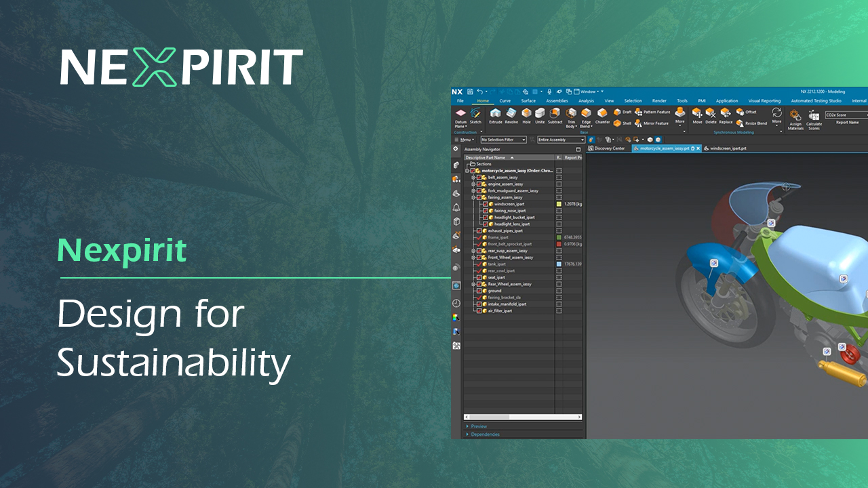This screenshot has width=868, height=488.
Task: Click the green swatch for frame_ipart
Action: coord(559,238)
